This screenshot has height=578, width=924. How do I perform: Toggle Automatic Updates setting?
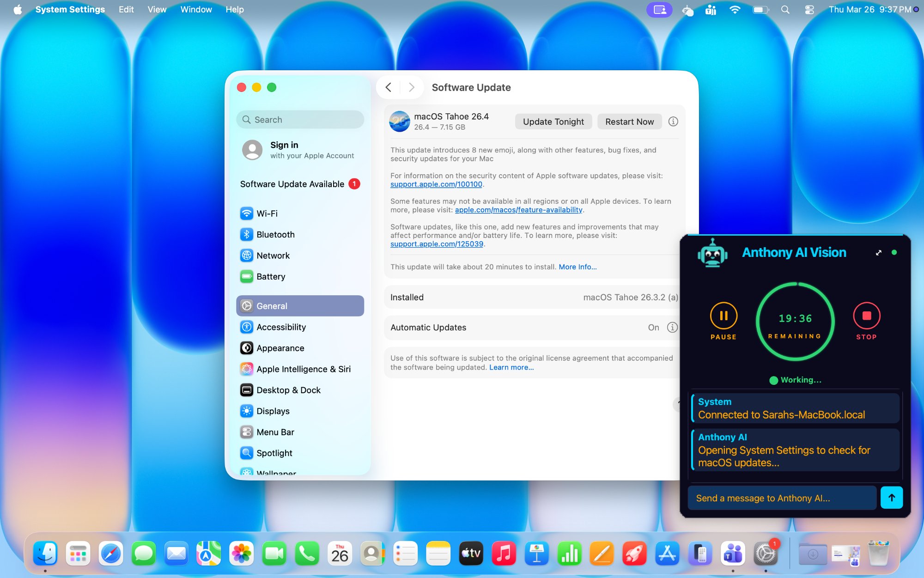point(654,327)
